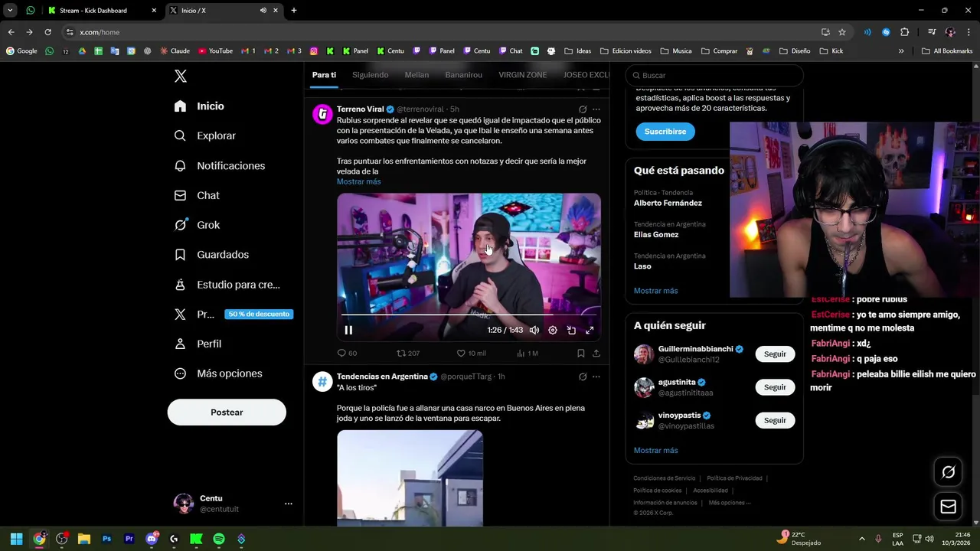The height and width of the screenshot is (551, 980).
Task: Open floating Grok button
Action: (948, 472)
